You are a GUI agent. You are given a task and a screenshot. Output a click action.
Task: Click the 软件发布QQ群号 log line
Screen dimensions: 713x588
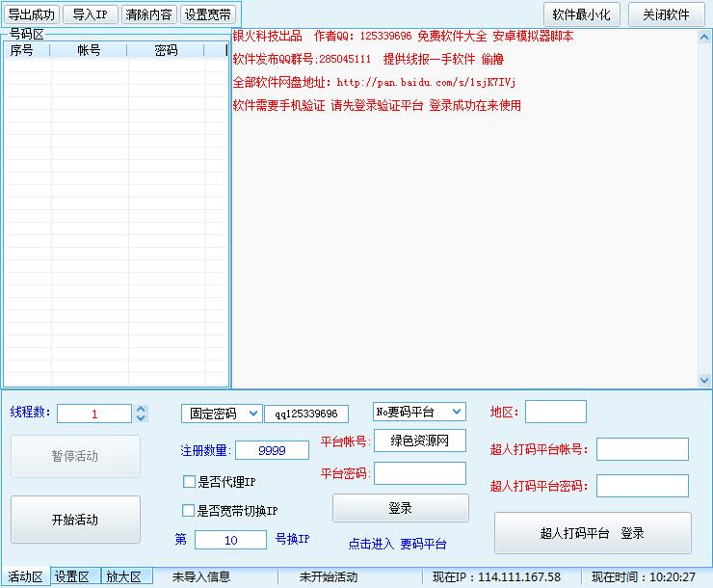368,59
